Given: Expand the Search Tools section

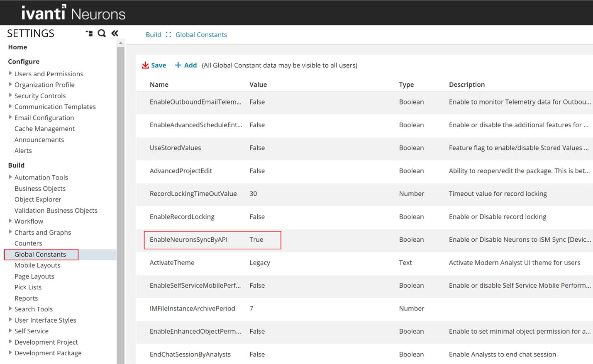Looking at the screenshot, I should coord(10,309).
